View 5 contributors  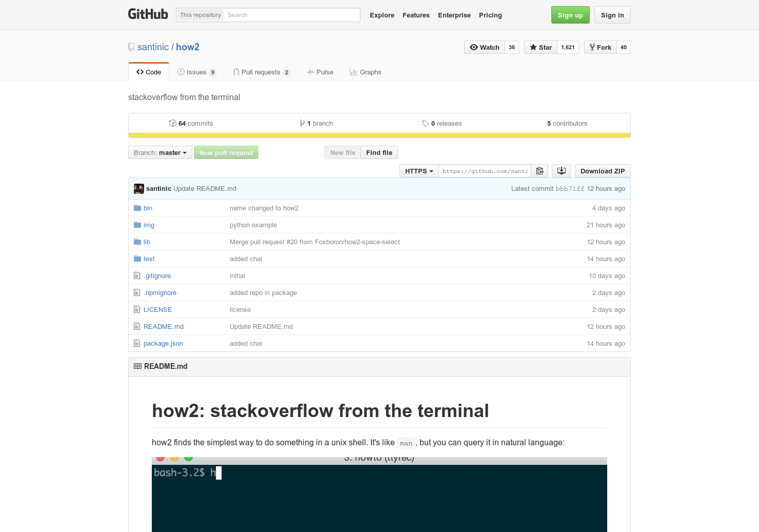click(x=567, y=123)
